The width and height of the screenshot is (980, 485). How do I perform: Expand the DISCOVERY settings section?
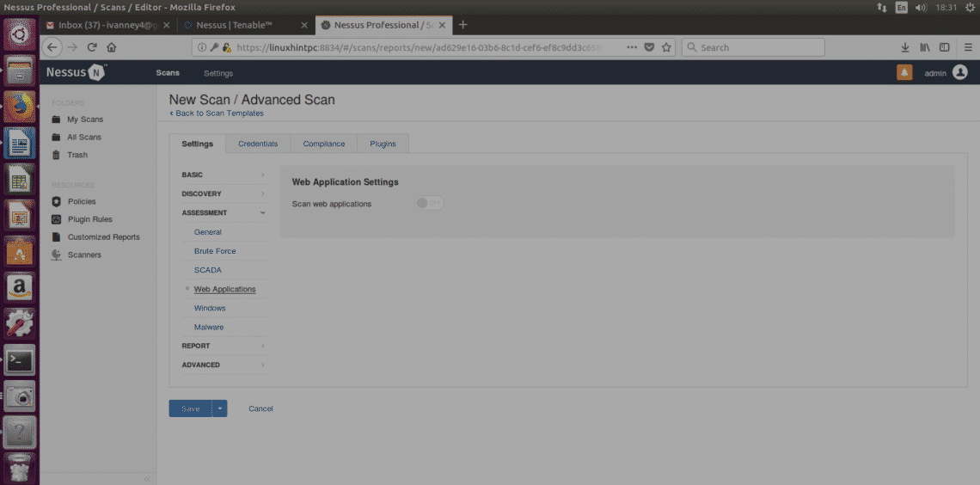[x=224, y=193]
